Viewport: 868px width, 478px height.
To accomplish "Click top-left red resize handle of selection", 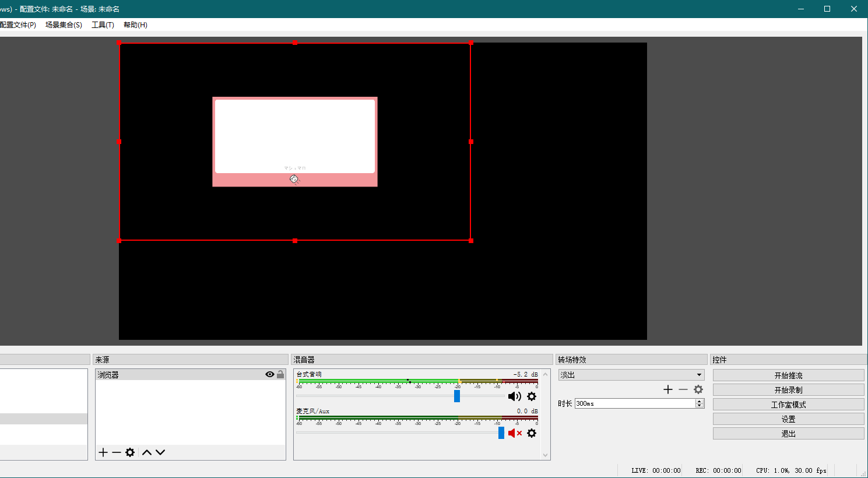I will [119, 43].
